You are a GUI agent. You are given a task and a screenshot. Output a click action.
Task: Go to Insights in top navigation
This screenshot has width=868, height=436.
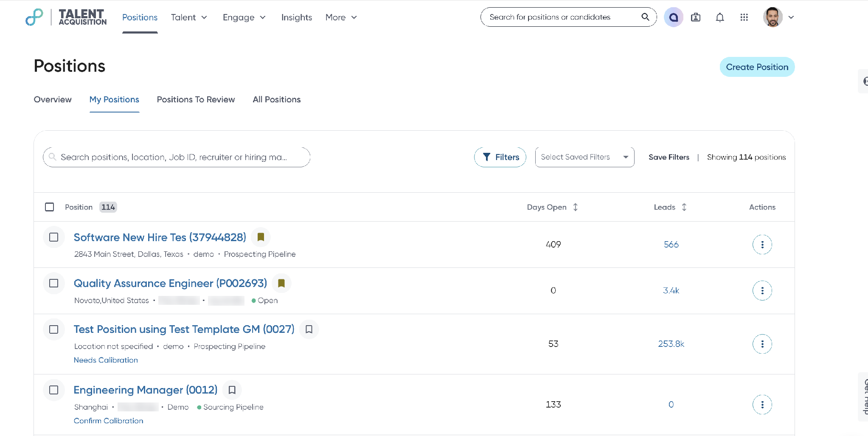pos(297,17)
